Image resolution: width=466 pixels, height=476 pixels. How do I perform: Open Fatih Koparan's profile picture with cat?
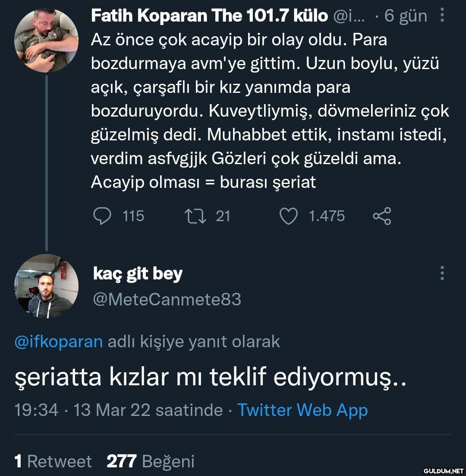(46, 40)
